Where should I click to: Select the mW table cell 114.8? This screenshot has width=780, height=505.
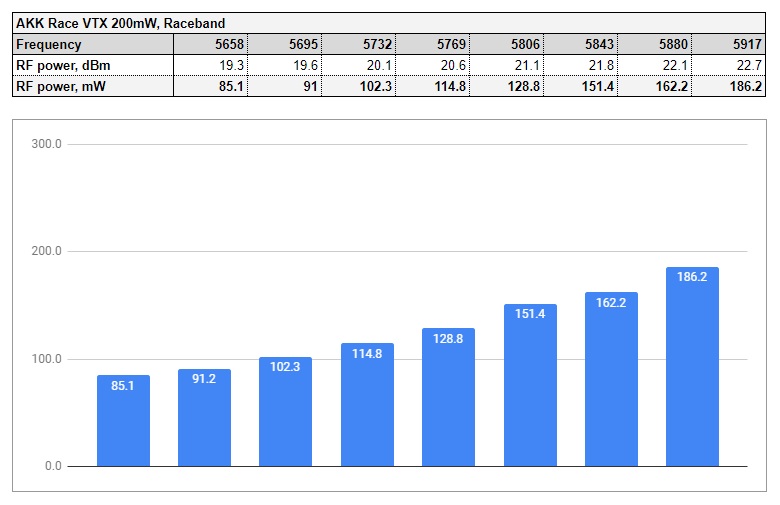[433, 86]
